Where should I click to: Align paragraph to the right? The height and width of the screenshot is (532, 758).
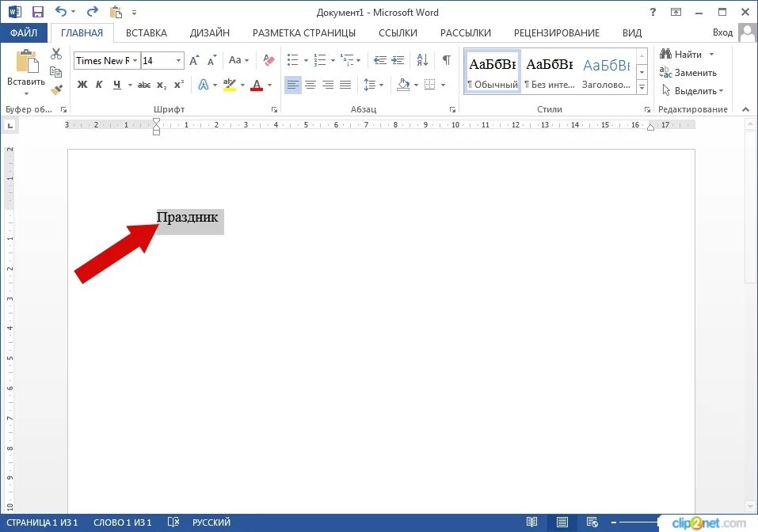(x=328, y=85)
